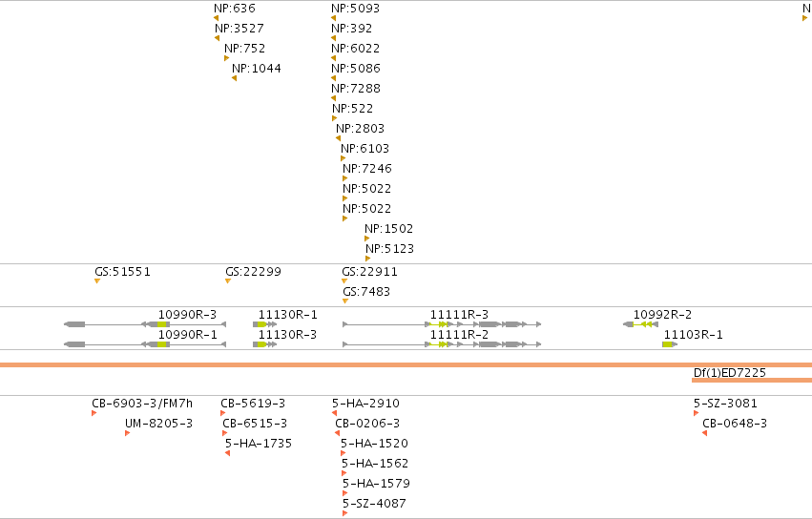Select the triangle marker below NP:5093
812x519 pixels.
[x=334, y=18]
